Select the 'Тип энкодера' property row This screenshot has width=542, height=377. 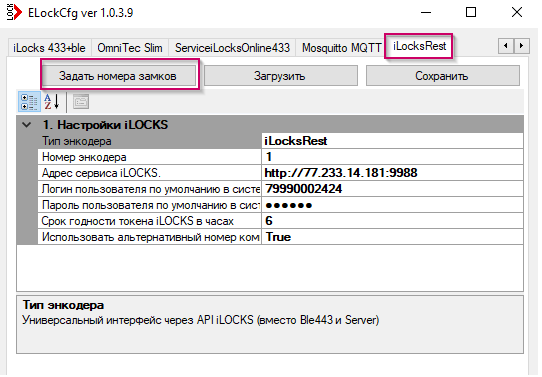coord(280,141)
